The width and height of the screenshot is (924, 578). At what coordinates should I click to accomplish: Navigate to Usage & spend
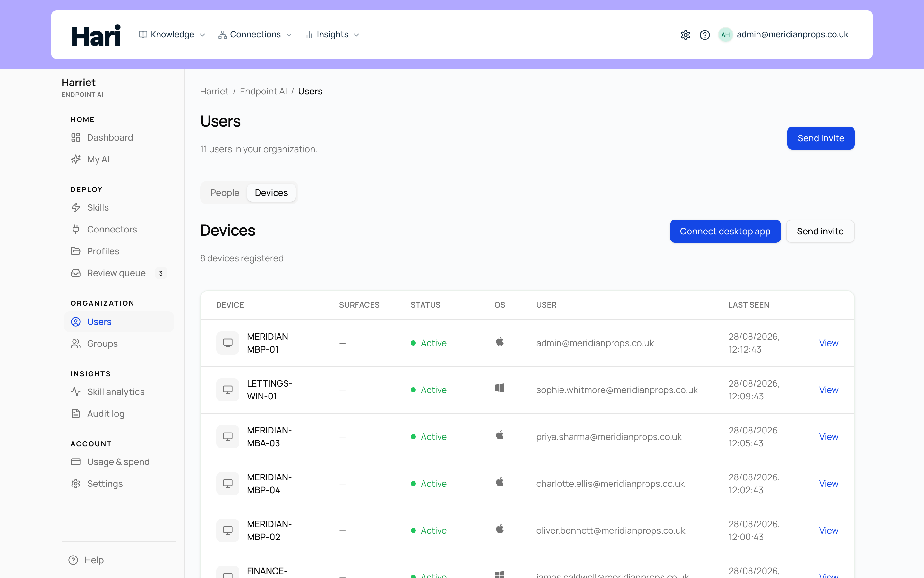118,462
